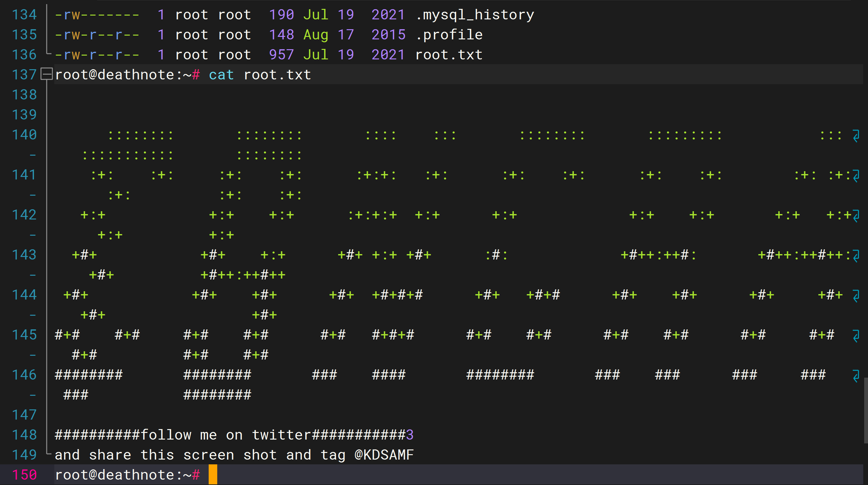This screenshot has height=485, width=868.
Task: Select line number 150 in the gutter
Action: click(24, 475)
